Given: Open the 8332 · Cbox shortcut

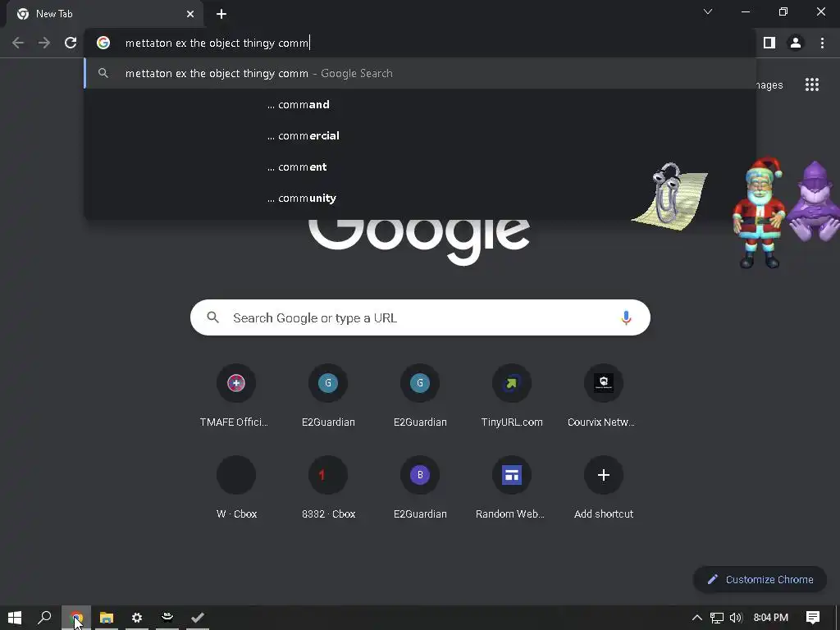Looking at the screenshot, I should coord(328,488).
